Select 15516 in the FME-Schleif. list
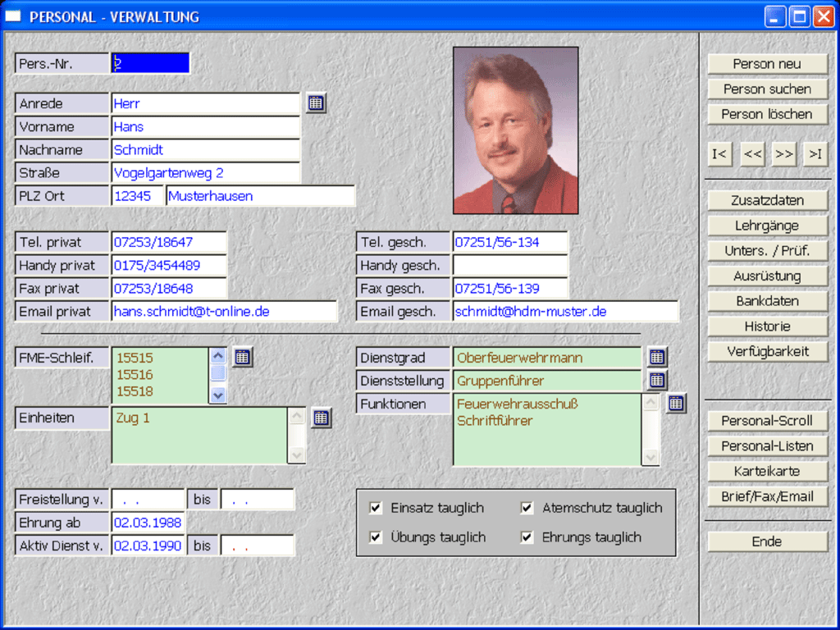The image size is (840, 630). (x=135, y=374)
